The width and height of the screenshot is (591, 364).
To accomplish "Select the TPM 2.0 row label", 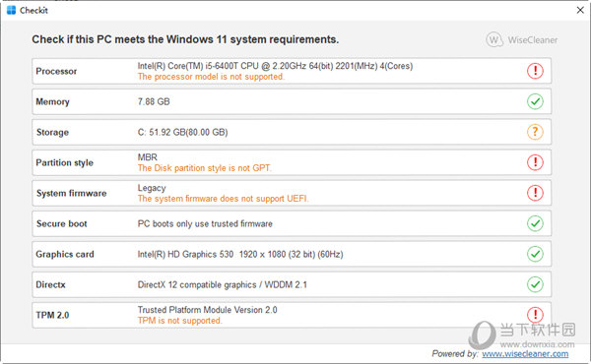I will [52, 315].
